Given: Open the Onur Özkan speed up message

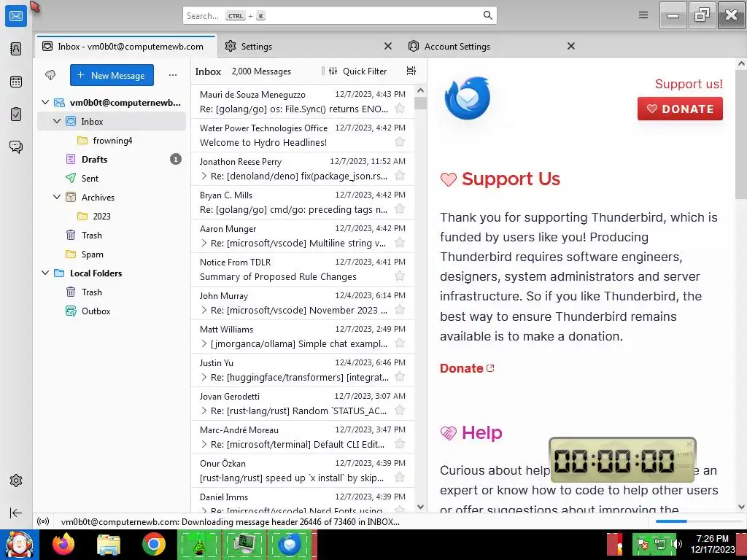Looking at the screenshot, I should point(303,470).
